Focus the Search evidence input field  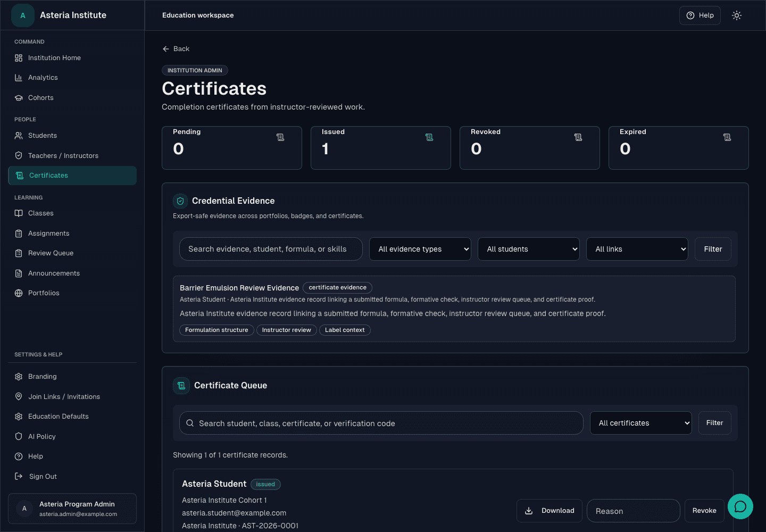click(271, 249)
